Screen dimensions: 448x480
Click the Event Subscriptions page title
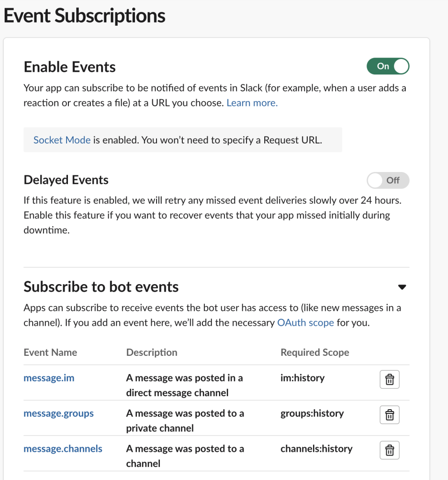[84, 16]
